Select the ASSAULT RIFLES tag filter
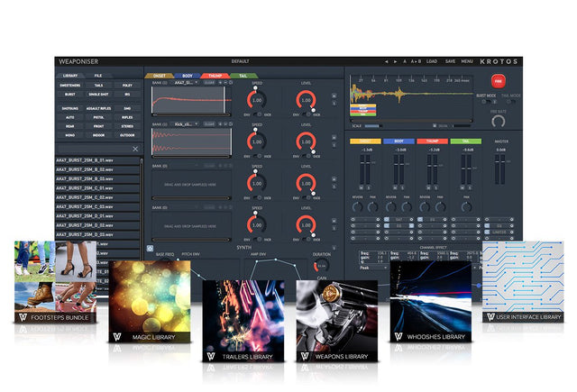577x392 pixels. coord(97,108)
